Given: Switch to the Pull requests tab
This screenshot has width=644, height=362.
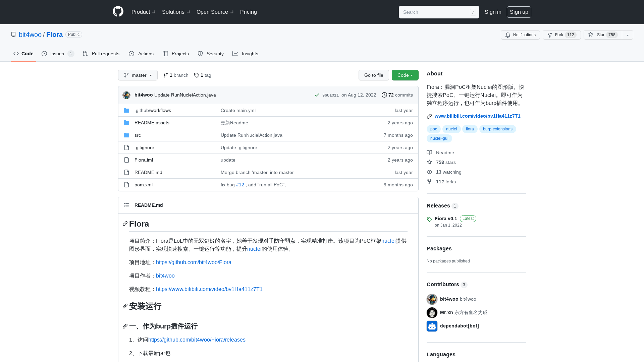Looking at the screenshot, I should [x=101, y=54].
